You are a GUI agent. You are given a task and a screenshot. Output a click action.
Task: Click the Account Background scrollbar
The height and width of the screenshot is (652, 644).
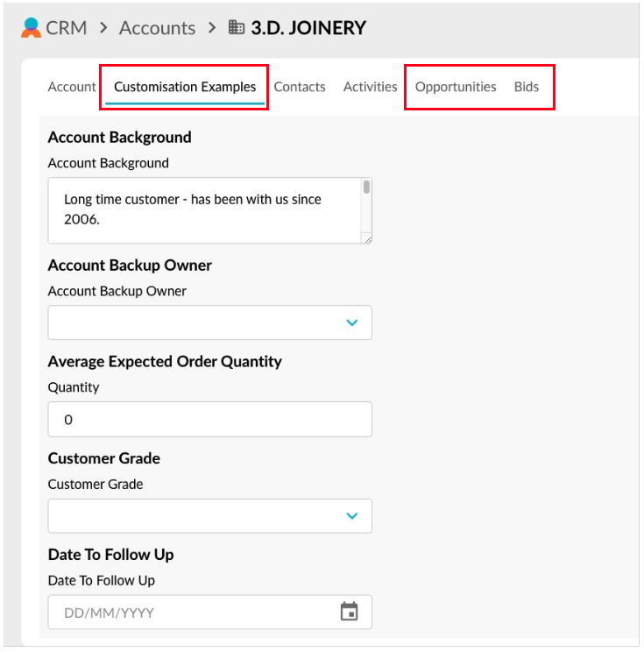(366, 188)
